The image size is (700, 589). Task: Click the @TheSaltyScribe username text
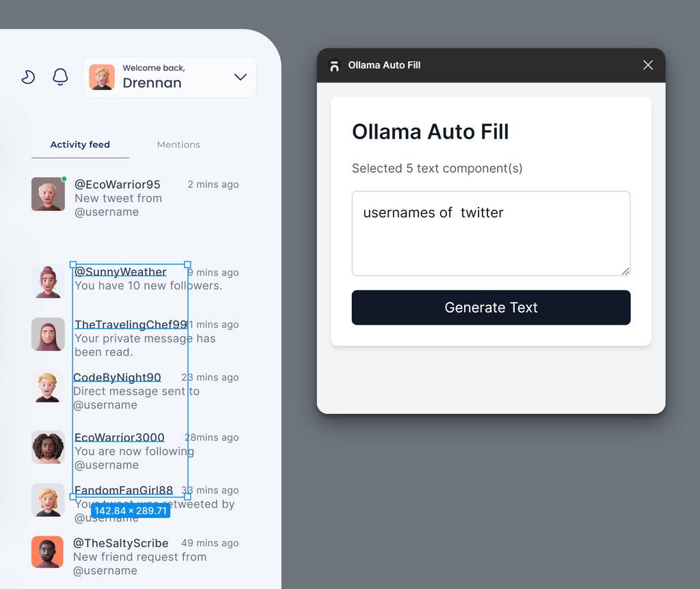[121, 543]
